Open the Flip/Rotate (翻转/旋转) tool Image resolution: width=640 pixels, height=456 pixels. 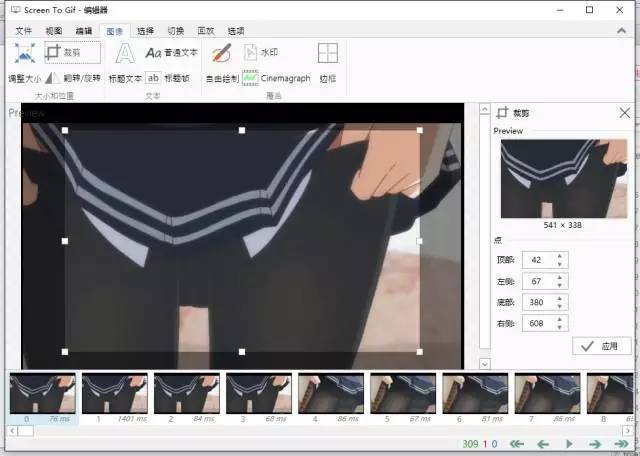pyautogui.click(x=73, y=78)
